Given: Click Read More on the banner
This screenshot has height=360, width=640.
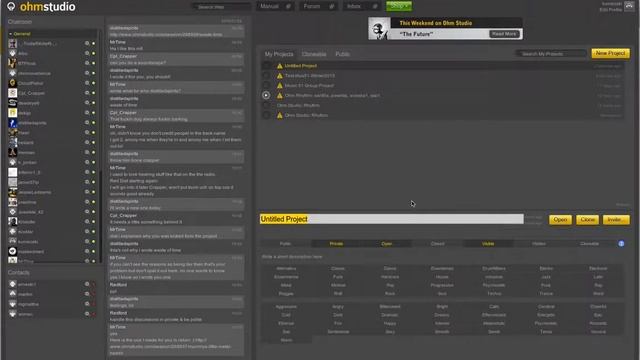Looking at the screenshot, I should [x=504, y=34].
